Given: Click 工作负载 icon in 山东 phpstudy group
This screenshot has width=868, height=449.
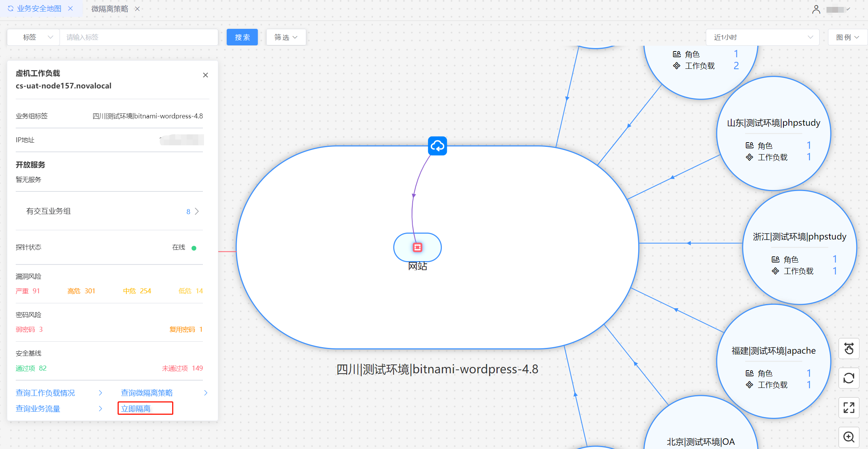Looking at the screenshot, I should point(749,157).
